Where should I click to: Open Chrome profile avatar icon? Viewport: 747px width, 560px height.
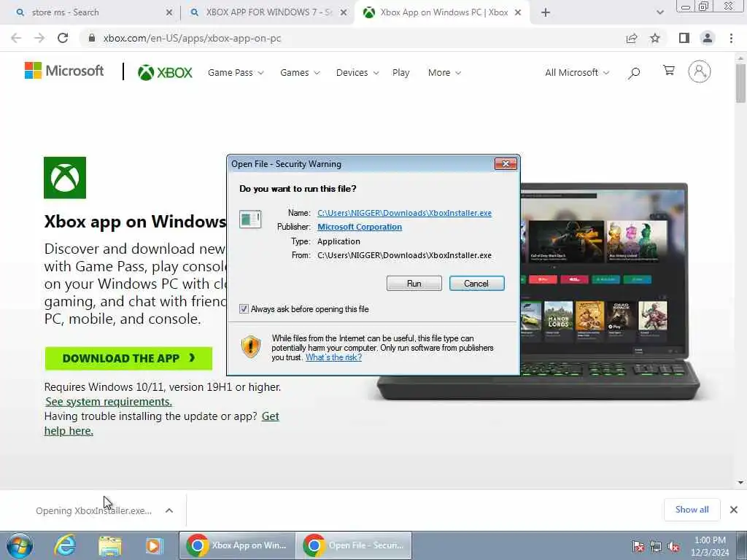[x=708, y=38]
